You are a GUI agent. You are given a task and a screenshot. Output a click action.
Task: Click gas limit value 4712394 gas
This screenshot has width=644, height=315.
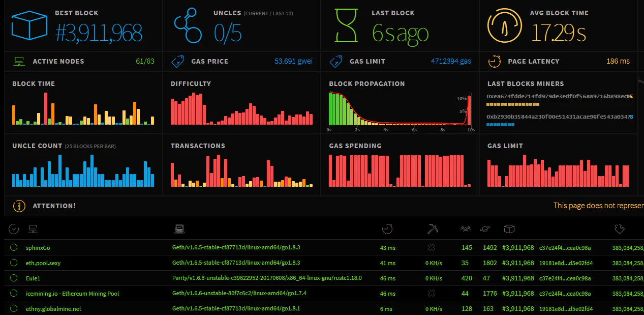click(451, 62)
